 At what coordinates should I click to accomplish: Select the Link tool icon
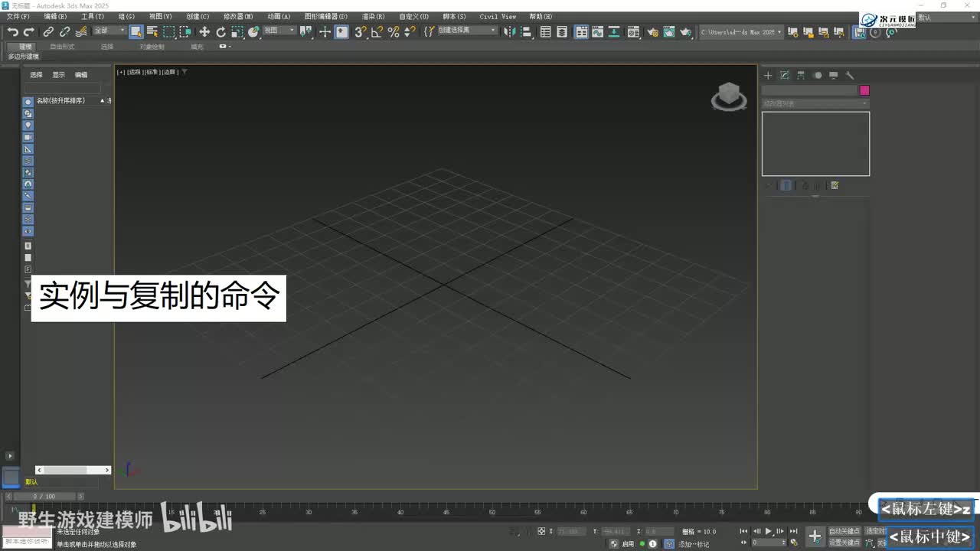[x=48, y=31]
